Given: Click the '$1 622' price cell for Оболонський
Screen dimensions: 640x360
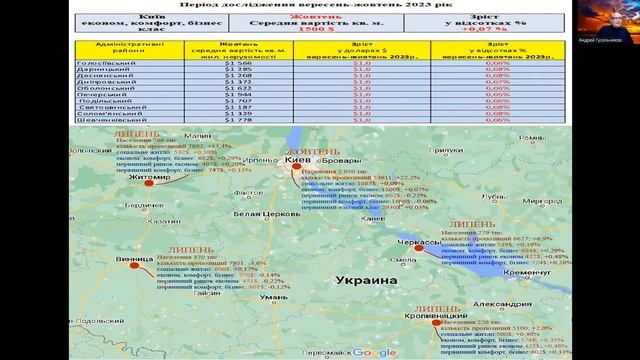Looking at the screenshot, I should pyautogui.click(x=238, y=88).
